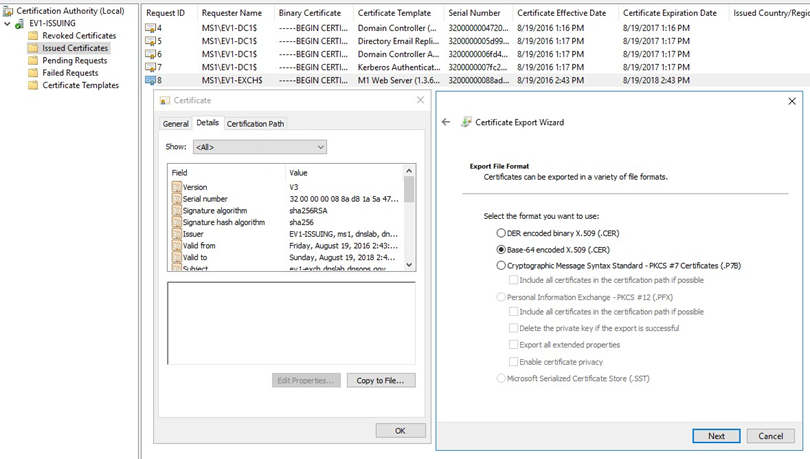Open the Failed Requests folder icon
The image size is (810, 459).
[33, 73]
